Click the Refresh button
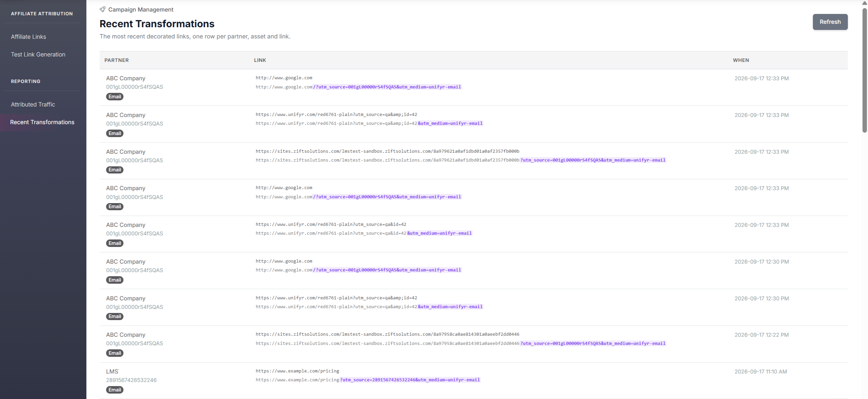 coord(830,22)
